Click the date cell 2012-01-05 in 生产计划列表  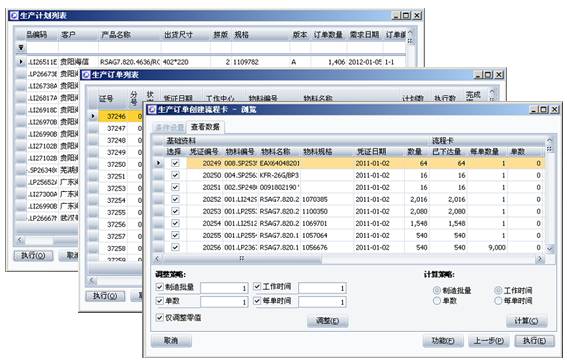point(364,62)
